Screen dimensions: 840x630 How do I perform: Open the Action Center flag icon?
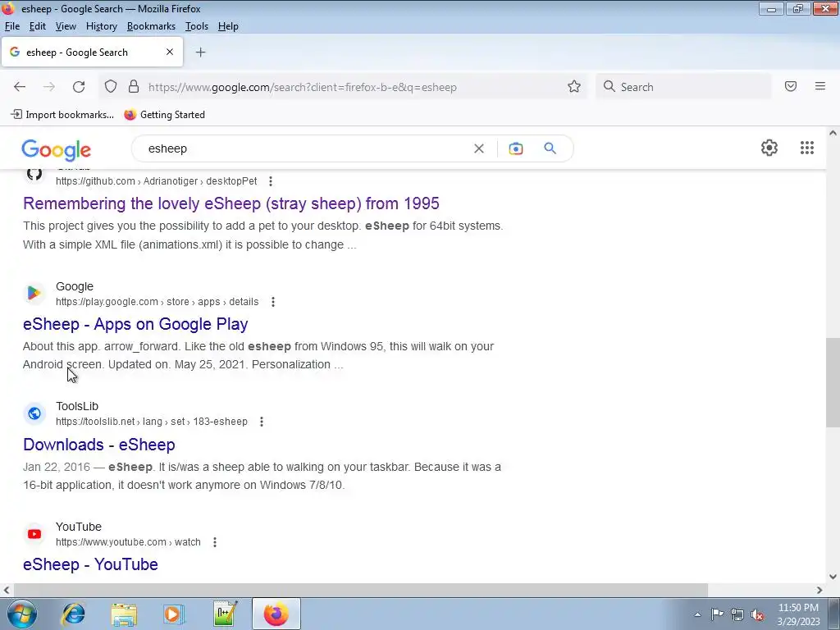tap(717, 614)
